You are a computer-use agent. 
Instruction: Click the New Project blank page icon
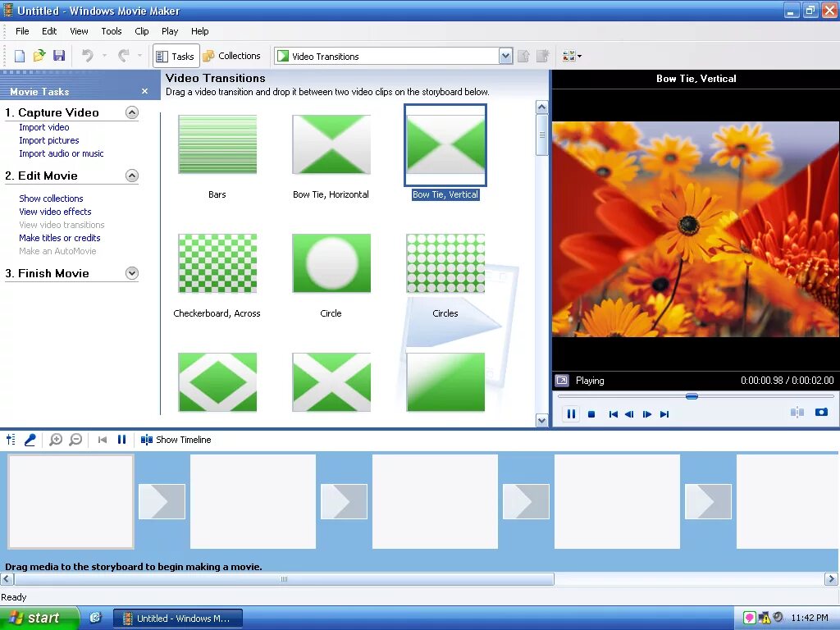[x=20, y=56]
